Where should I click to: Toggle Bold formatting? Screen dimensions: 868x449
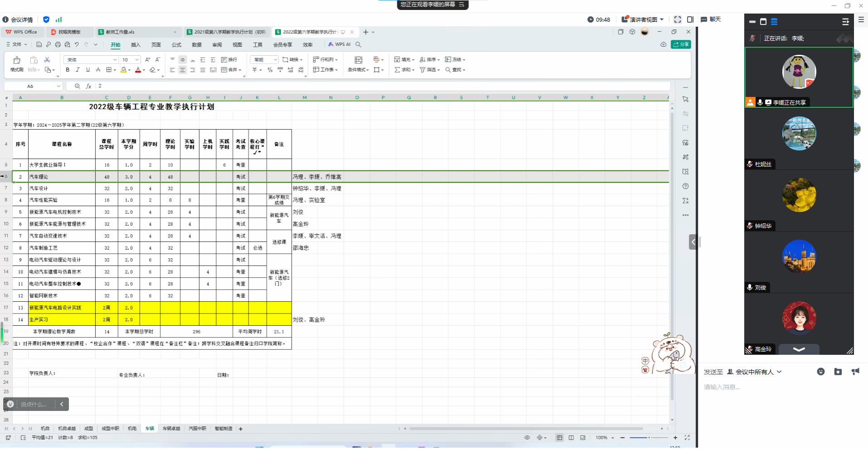pos(68,70)
